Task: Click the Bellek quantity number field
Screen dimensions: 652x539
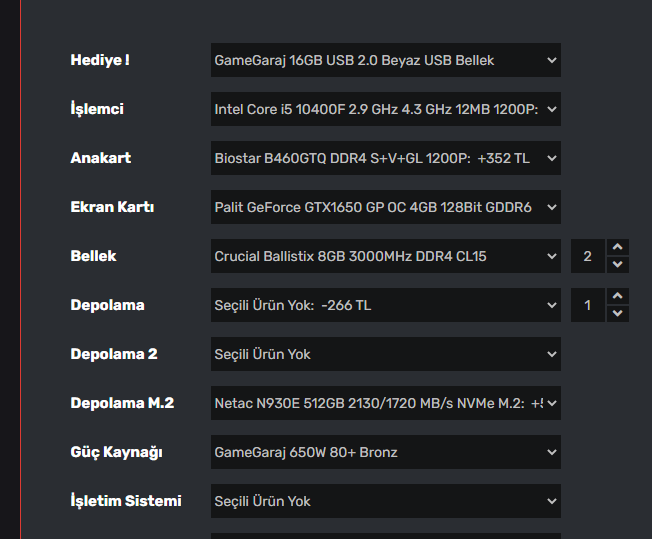Action: click(x=588, y=256)
